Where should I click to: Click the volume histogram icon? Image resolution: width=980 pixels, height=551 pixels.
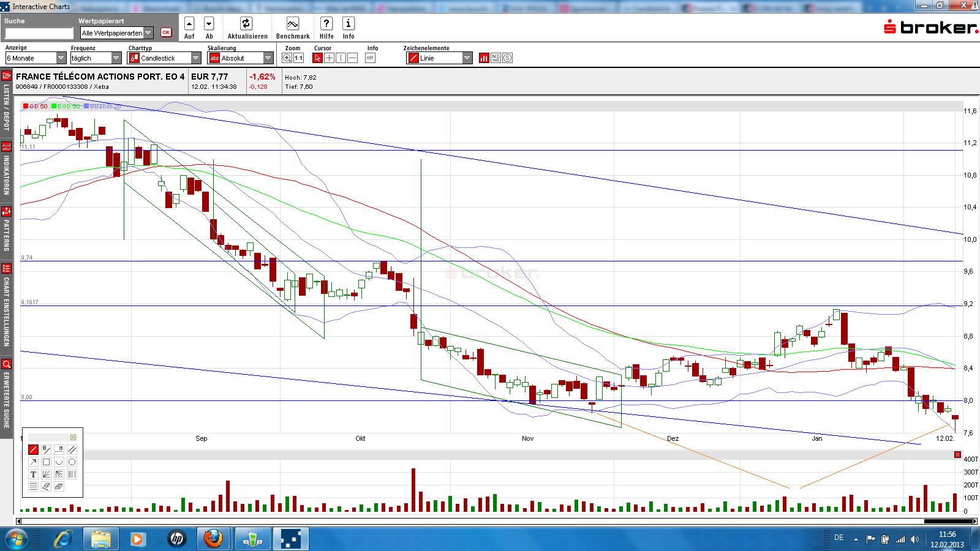point(484,58)
